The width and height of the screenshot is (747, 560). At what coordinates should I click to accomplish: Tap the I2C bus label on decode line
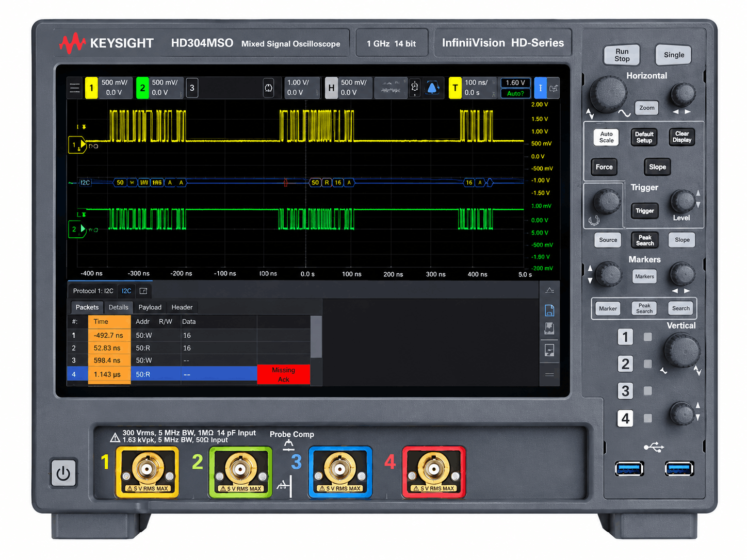click(x=85, y=183)
